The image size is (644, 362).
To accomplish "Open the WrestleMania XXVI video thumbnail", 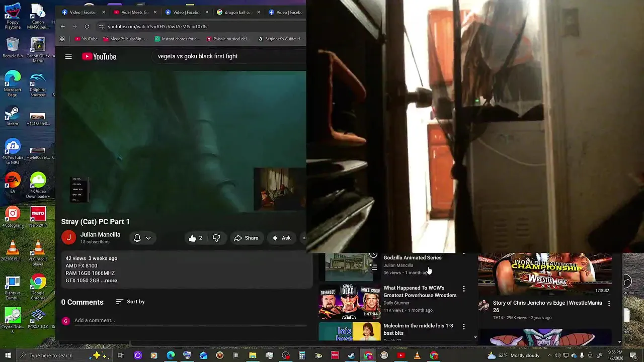I will [x=544, y=274].
